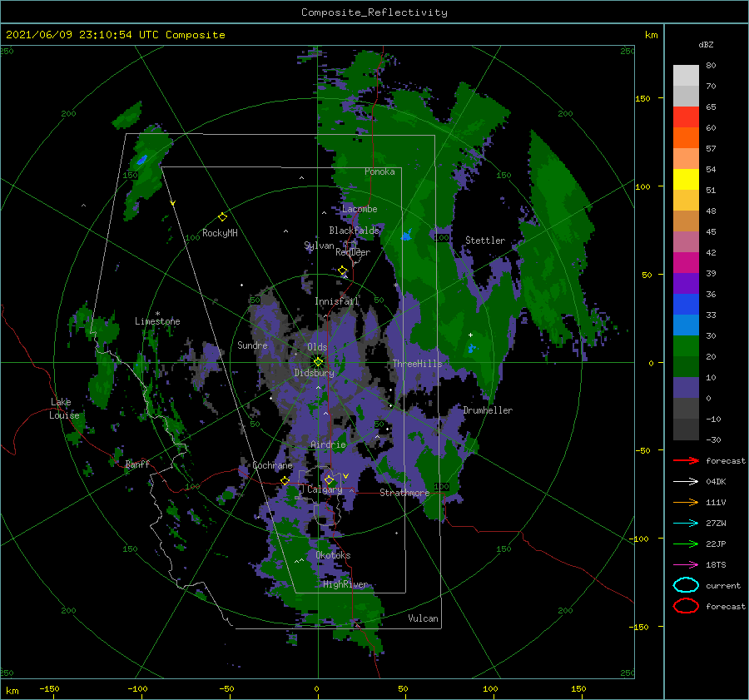Click the Lacombe town label
The image size is (749, 700).
click(x=360, y=209)
